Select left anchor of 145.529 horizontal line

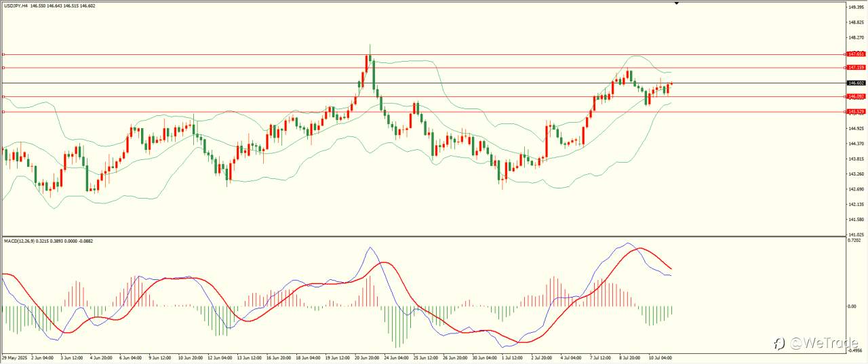pyautogui.click(x=3, y=111)
